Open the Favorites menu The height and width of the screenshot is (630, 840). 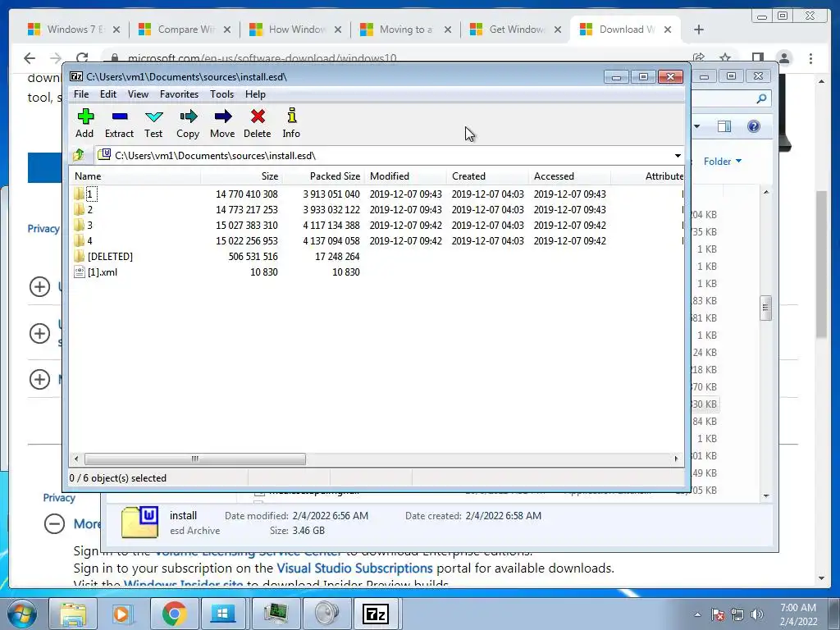pos(179,94)
